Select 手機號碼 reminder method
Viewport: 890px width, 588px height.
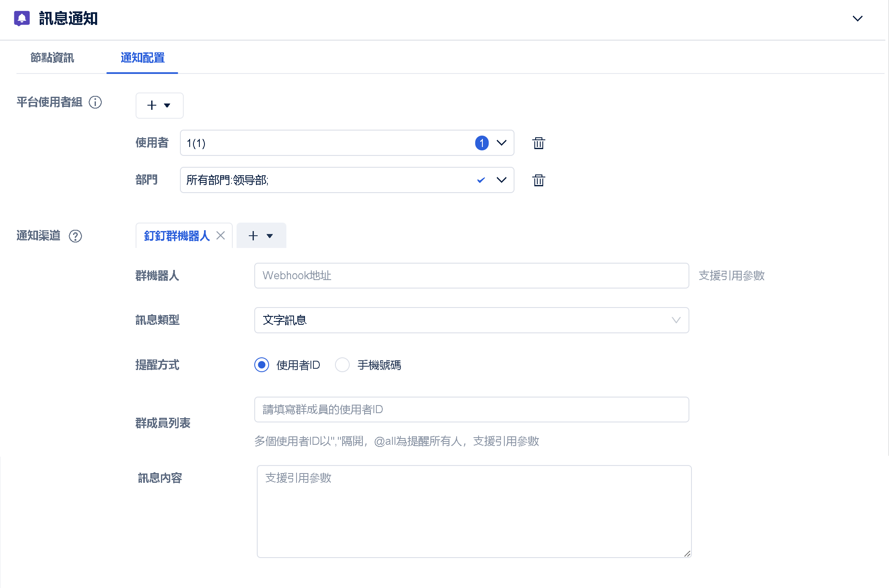[x=342, y=365]
